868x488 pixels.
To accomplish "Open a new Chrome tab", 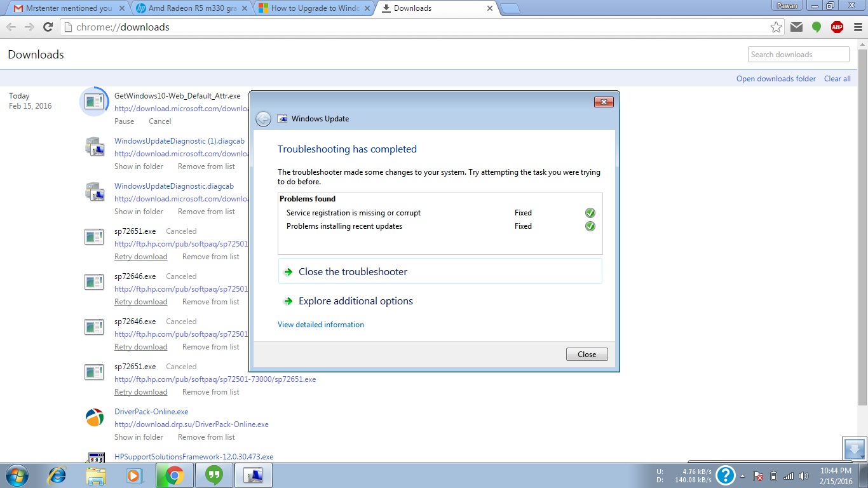I will 510,8.
